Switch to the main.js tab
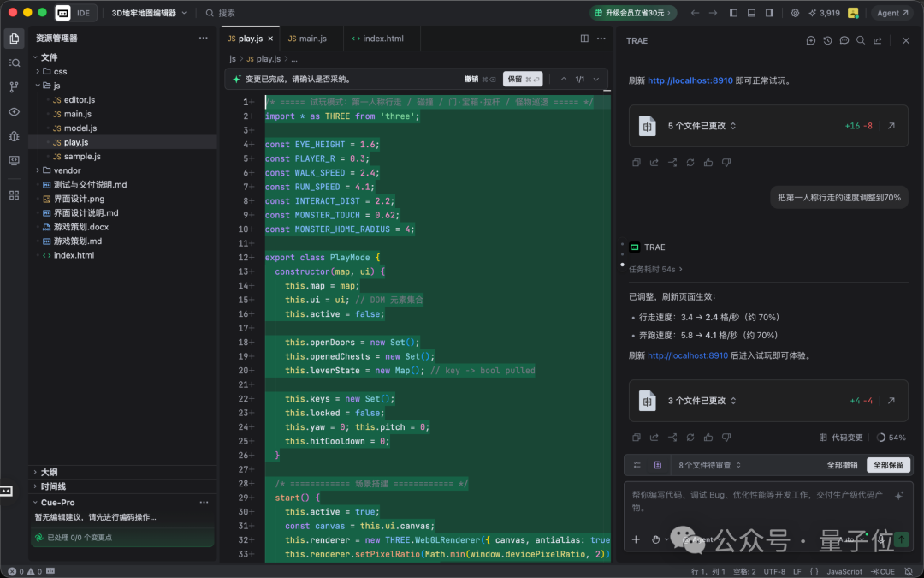The height and width of the screenshot is (578, 924). [x=308, y=39]
